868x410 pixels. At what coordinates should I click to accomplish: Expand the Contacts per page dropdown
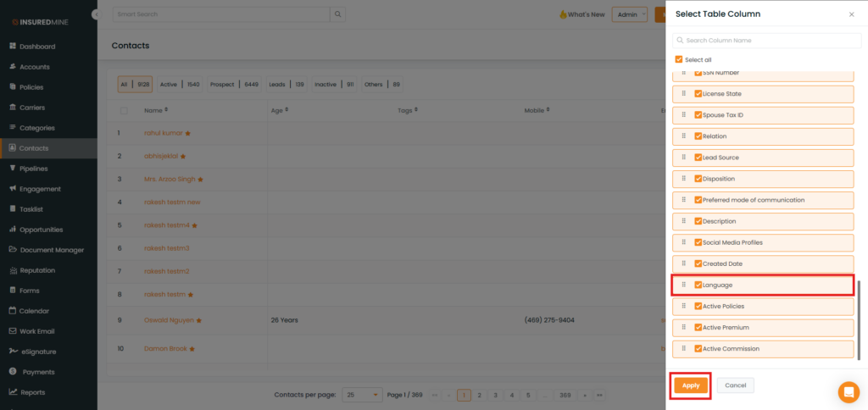click(x=364, y=395)
